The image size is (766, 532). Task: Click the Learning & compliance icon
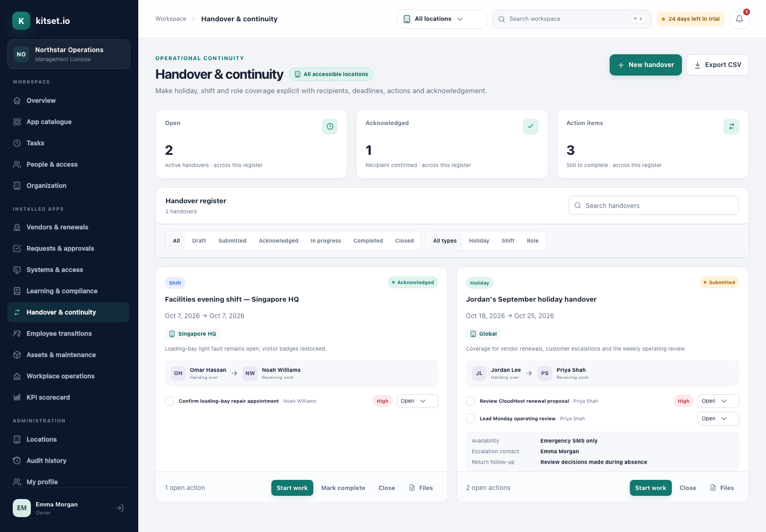point(17,291)
